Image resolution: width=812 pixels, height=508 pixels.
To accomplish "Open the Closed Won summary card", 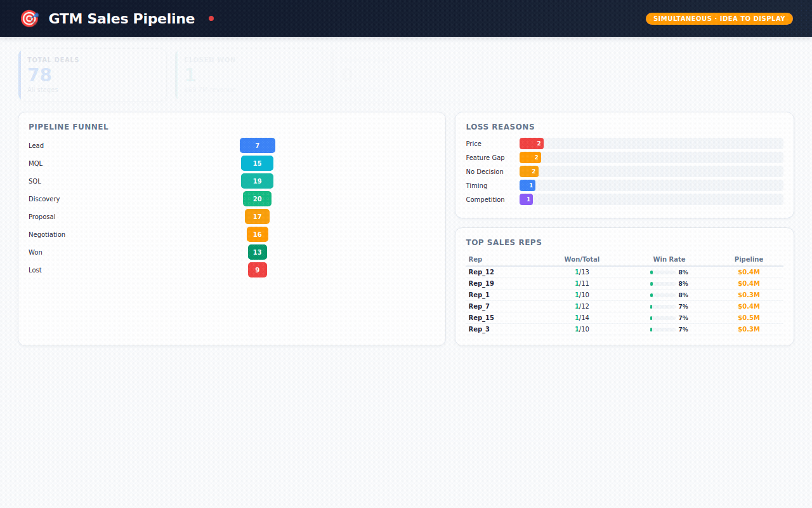I will tap(250, 75).
